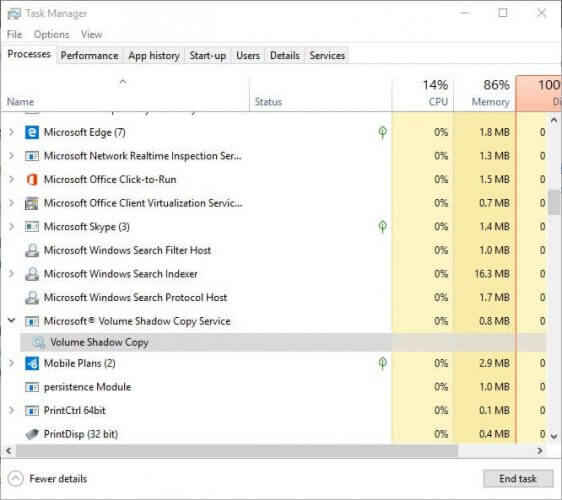Image resolution: width=562 pixels, height=500 pixels.
Task: Expand the PrintCtrl 64bit process
Action: 11,410
